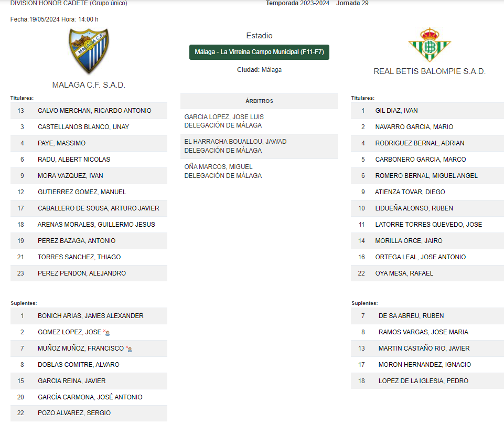This screenshot has width=504, height=423.
Task: Select player Latorre Torres Quevedo, Jose
Action: pyautogui.click(x=427, y=225)
